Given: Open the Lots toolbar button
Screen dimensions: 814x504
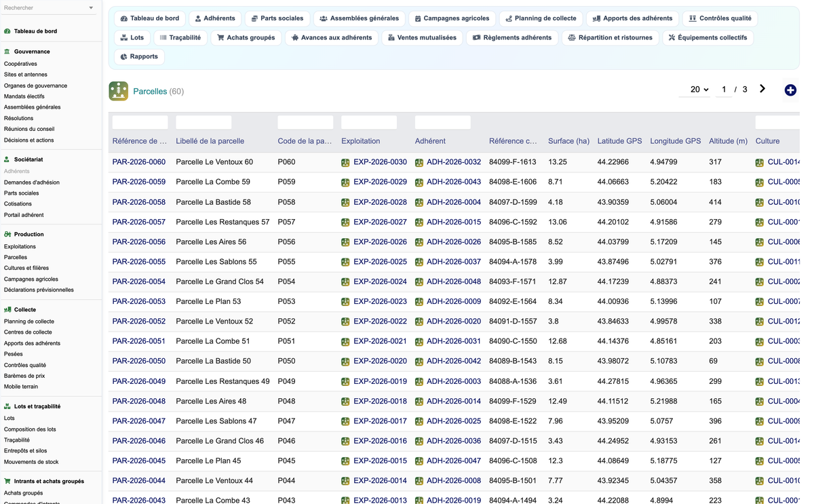Looking at the screenshot, I should (x=132, y=37).
